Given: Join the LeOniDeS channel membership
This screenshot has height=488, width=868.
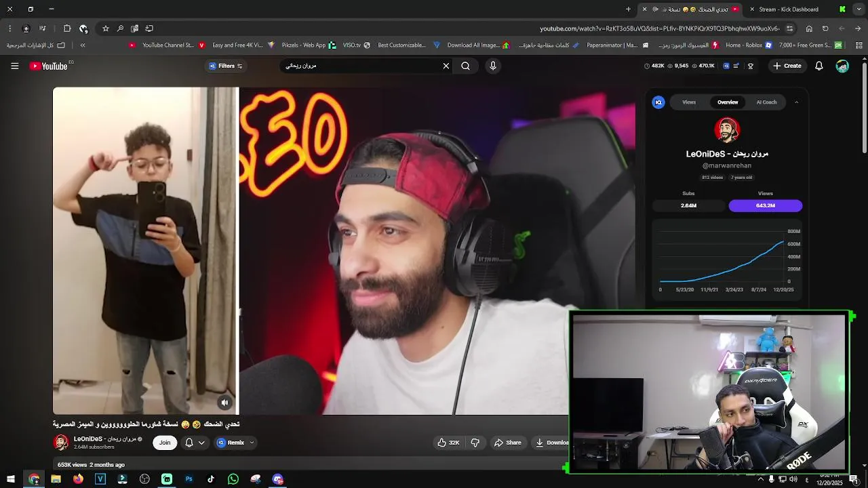Looking at the screenshot, I should point(165,443).
